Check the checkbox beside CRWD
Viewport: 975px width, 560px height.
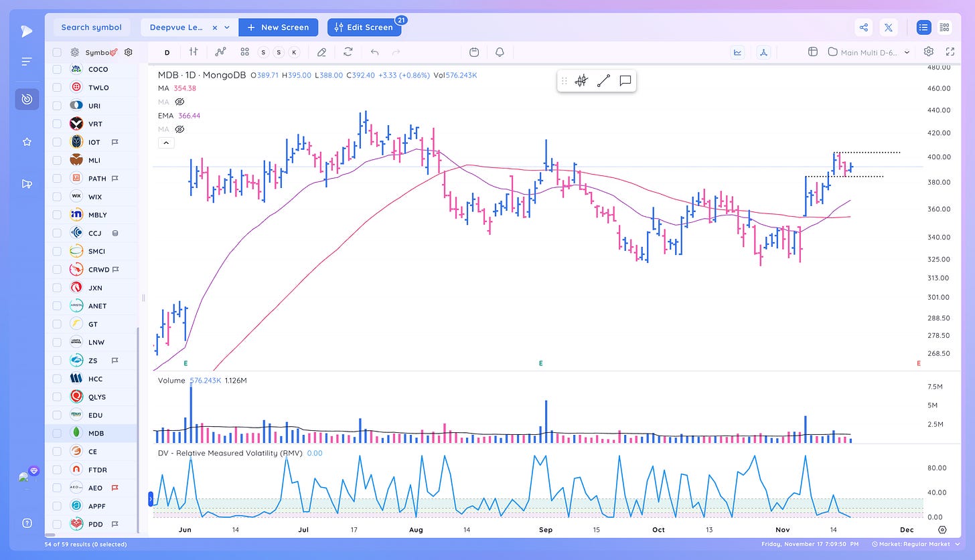[x=57, y=270]
